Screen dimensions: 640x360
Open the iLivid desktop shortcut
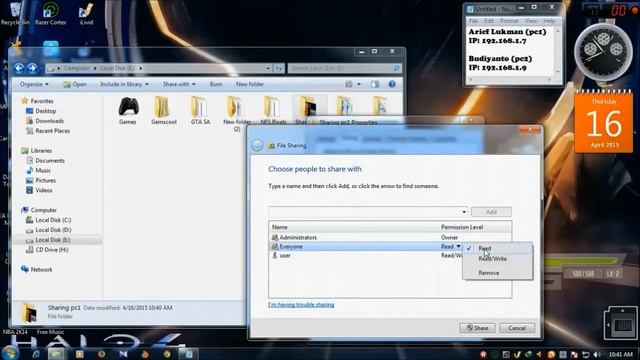pos(86,13)
